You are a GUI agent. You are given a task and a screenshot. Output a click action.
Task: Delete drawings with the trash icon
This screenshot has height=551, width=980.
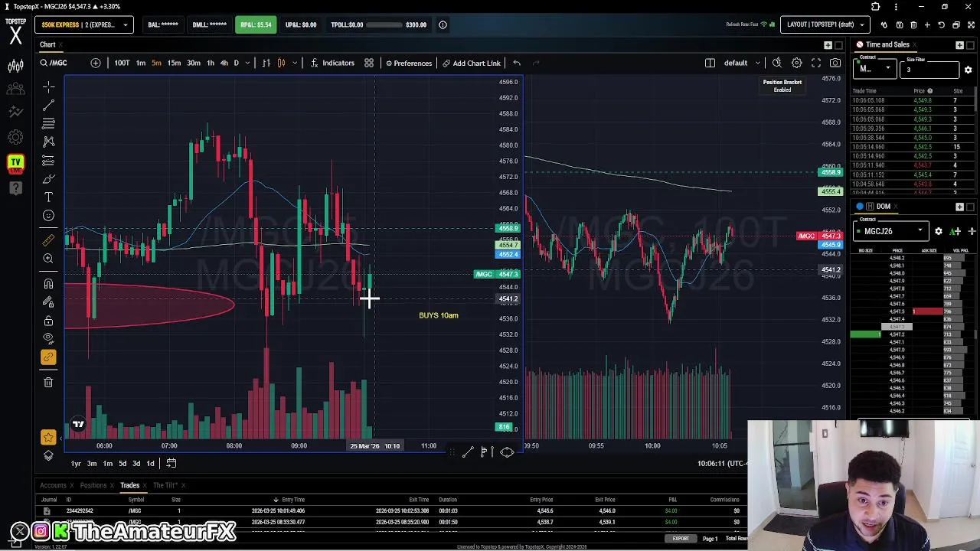pos(48,381)
